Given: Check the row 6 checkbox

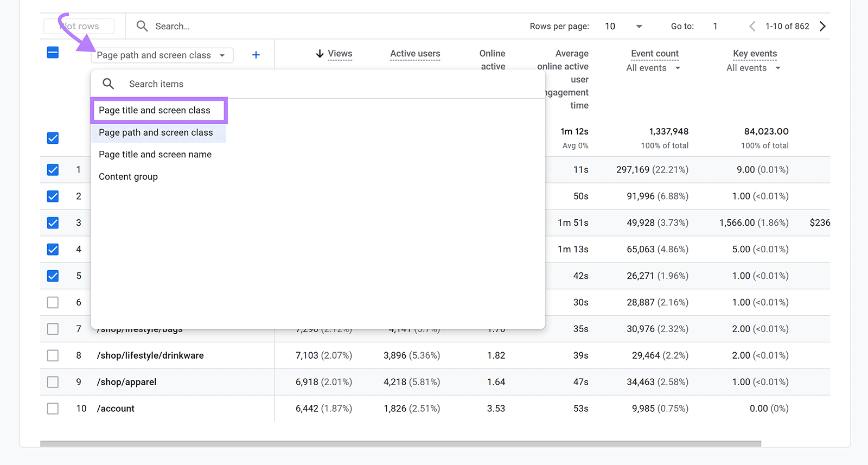Looking at the screenshot, I should 53,302.
